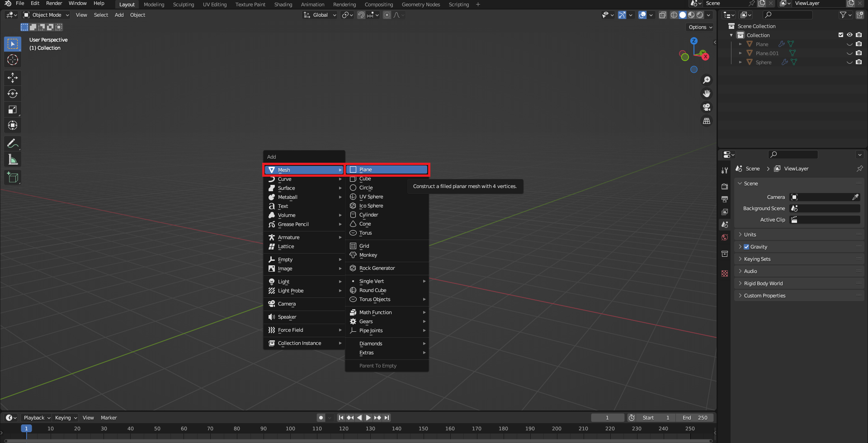The width and height of the screenshot is (868, 443).
Task: Jump to last frame button
Action: (x=387, y=418)
